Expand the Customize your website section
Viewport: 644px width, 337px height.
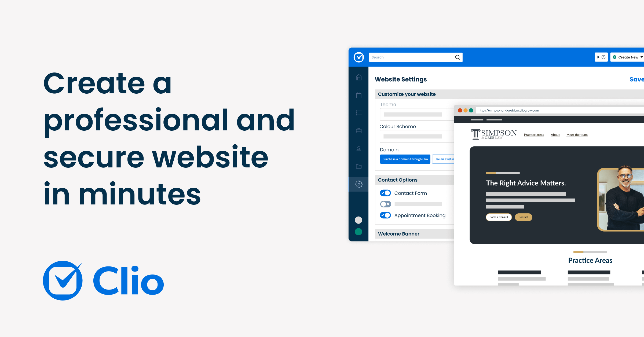[x=407, y=94]
